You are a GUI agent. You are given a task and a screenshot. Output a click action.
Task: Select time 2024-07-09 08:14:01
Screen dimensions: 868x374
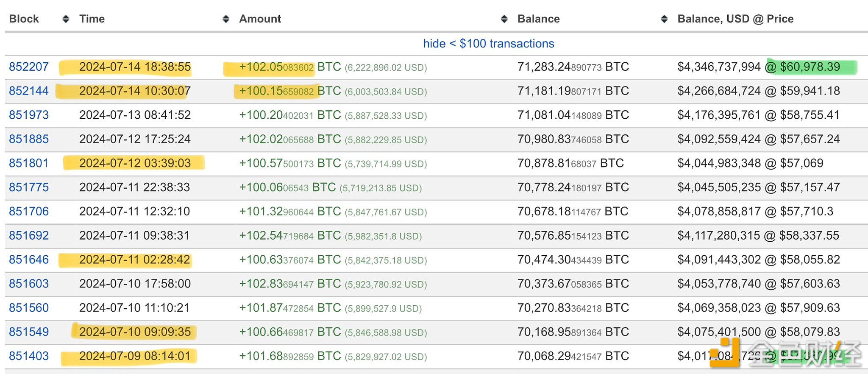coord(135,356)
